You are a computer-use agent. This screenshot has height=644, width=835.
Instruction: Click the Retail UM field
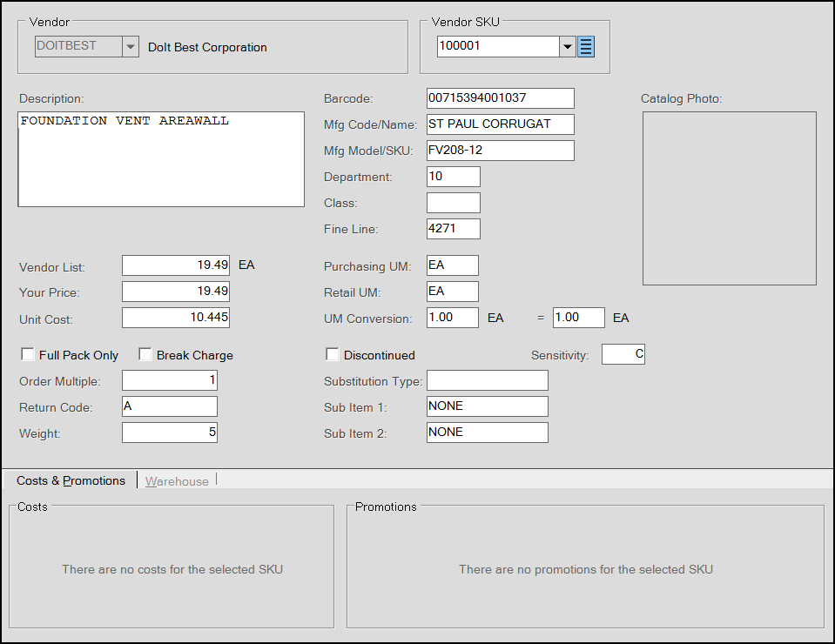pos(453,292)
